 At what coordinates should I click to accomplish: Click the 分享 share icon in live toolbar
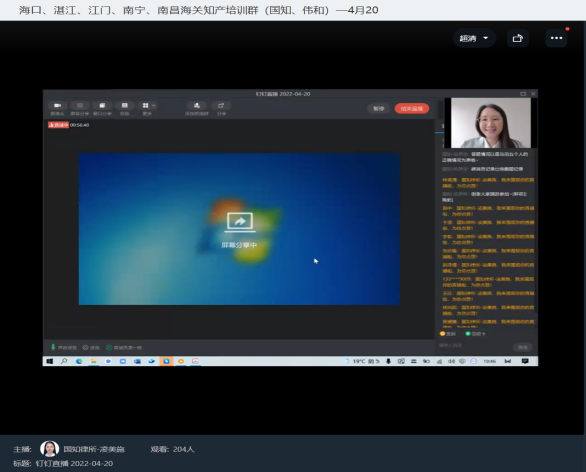[x=221, y=106]
